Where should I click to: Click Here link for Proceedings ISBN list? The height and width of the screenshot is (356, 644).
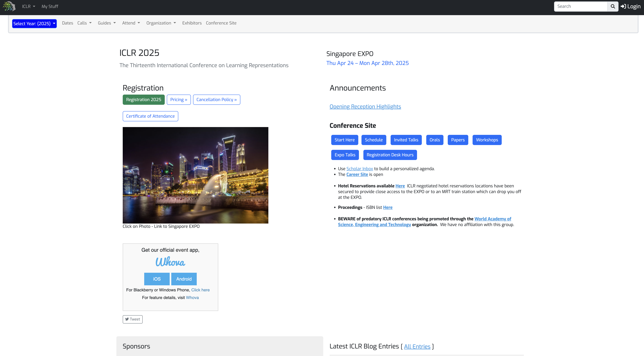[x=388, y=207]
